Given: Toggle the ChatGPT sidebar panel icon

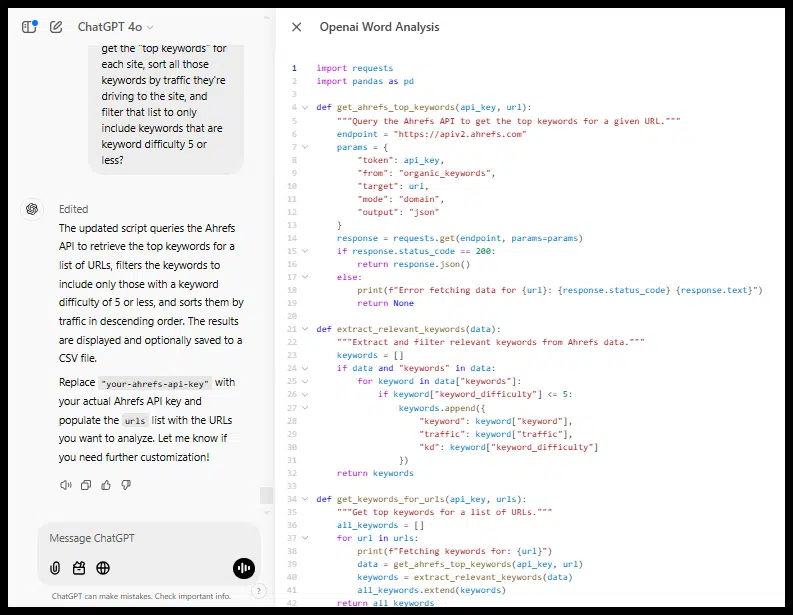Looking at the screenshot, I should [30, 27].
